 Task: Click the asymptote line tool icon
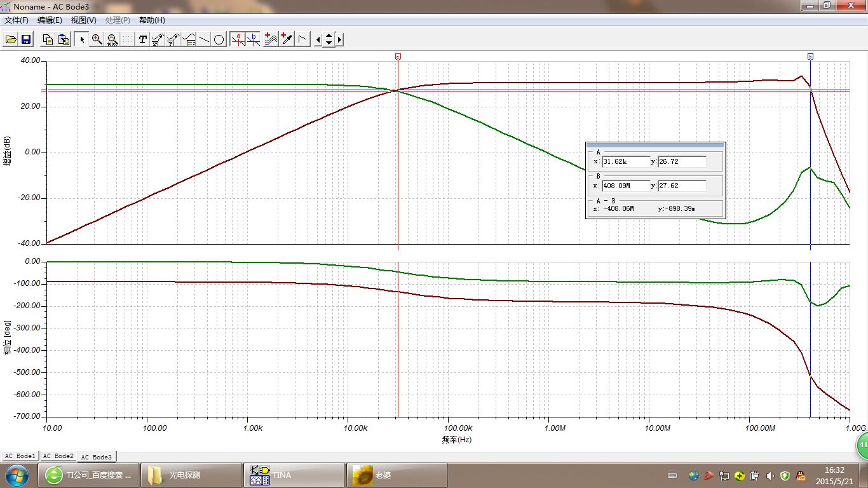tap(303, 39)
